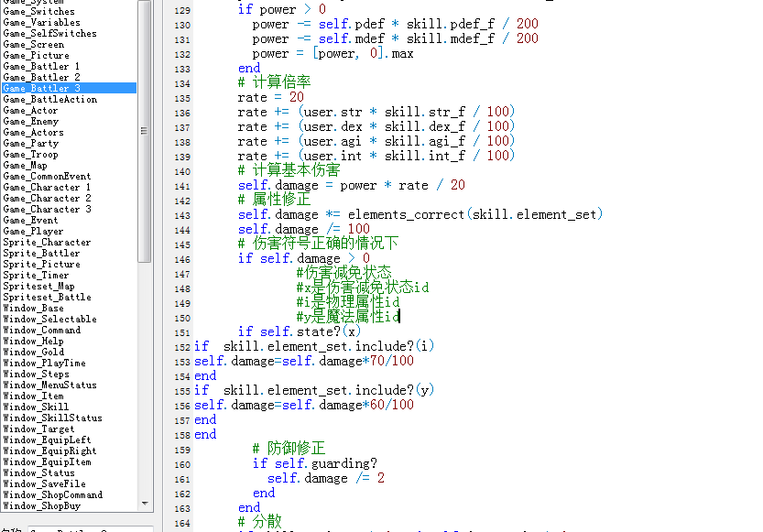
Task: Select Game_Character 2 script
Action: point(47,199)
